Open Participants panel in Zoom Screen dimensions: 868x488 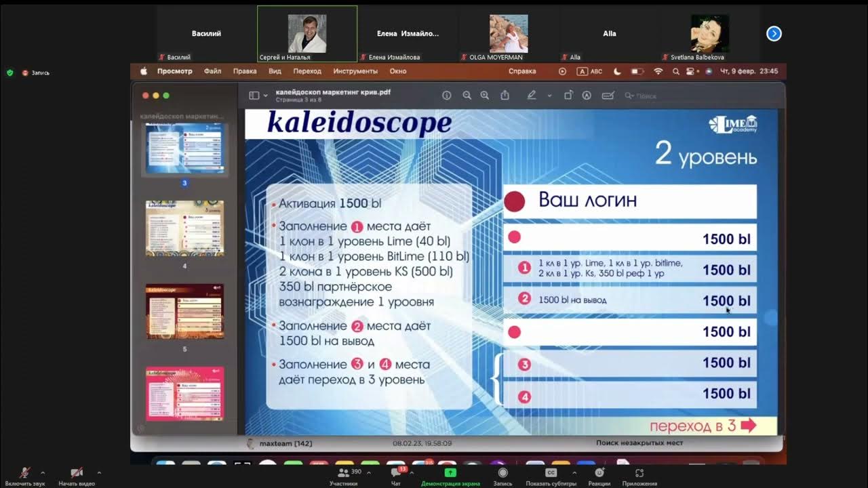[x=344, y=476]
